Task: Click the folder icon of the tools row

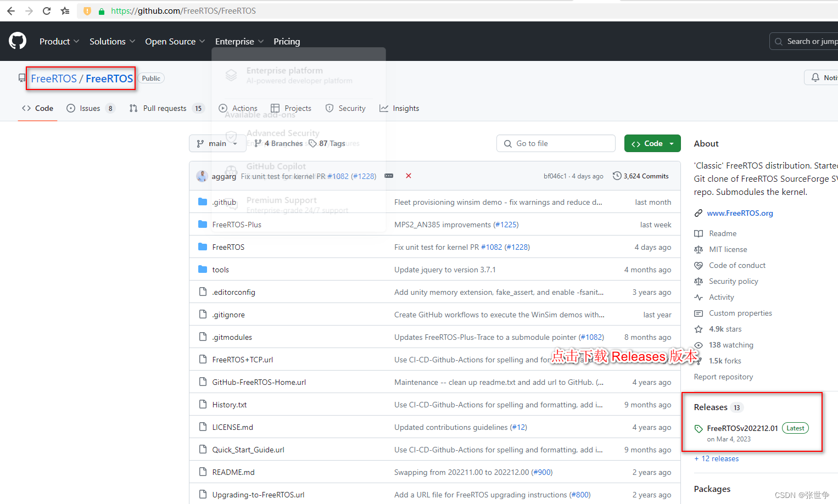Action: [x=203, y=269]
